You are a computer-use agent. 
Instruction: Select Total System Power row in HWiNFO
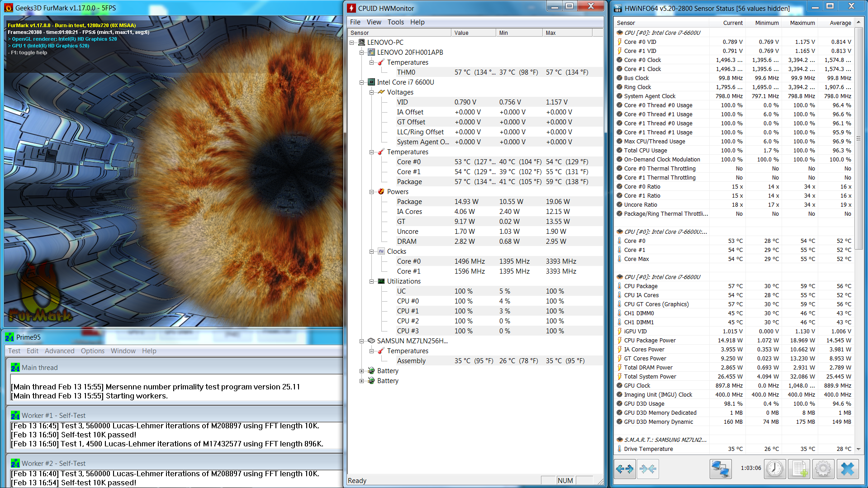735,376
